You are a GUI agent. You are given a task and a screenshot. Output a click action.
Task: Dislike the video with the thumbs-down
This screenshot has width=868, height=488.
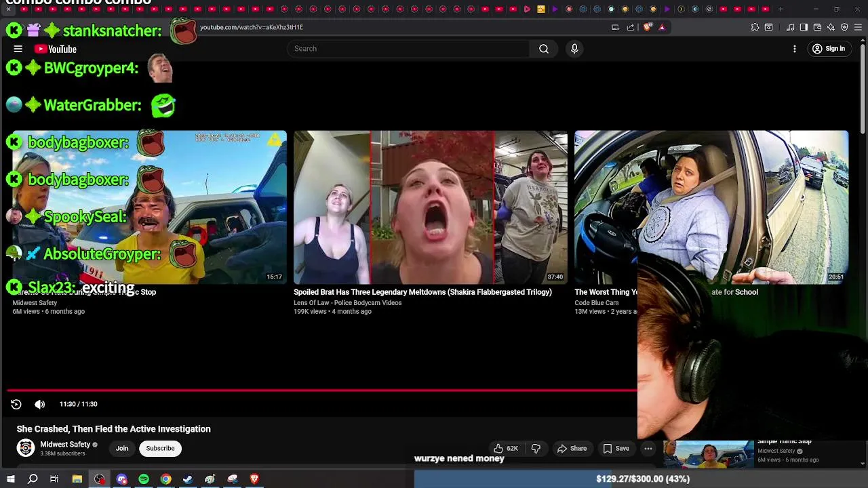[x=536, y=448]
